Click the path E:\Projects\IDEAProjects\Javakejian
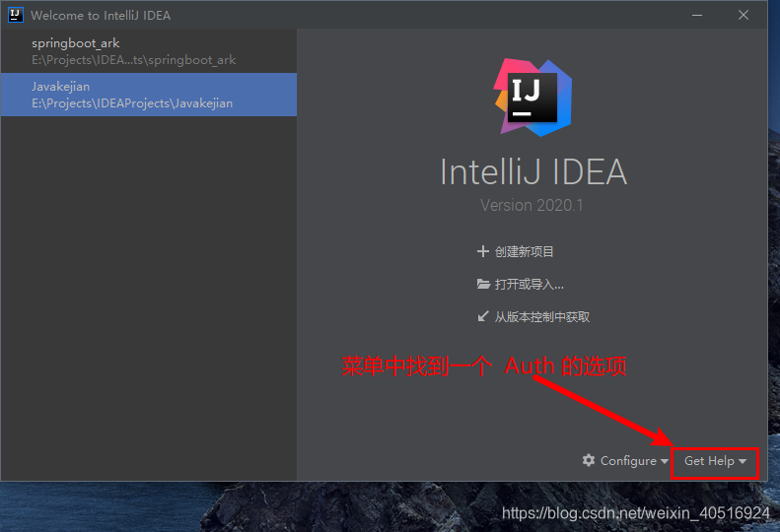Image resolution: width=780 pixels, height=532 pixels. click(x=132, y=103)
